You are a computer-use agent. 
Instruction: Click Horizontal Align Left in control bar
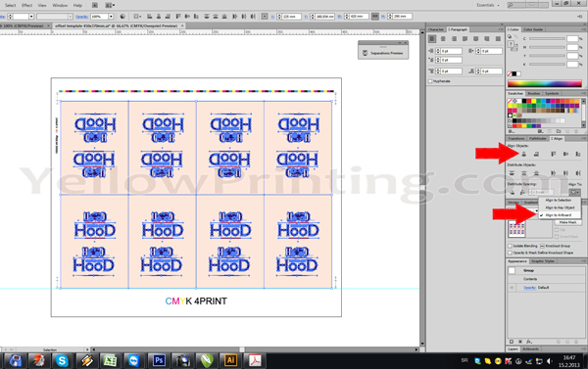150,17
